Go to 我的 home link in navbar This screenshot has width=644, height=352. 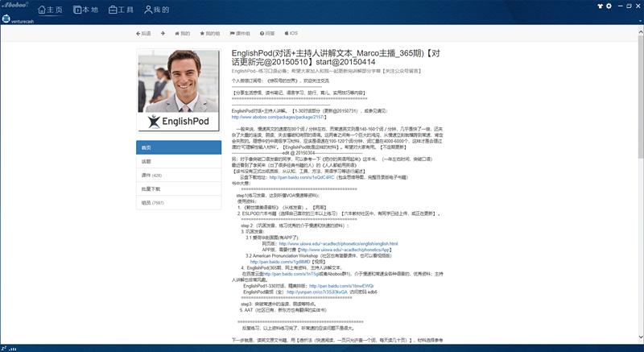point(181,34)
